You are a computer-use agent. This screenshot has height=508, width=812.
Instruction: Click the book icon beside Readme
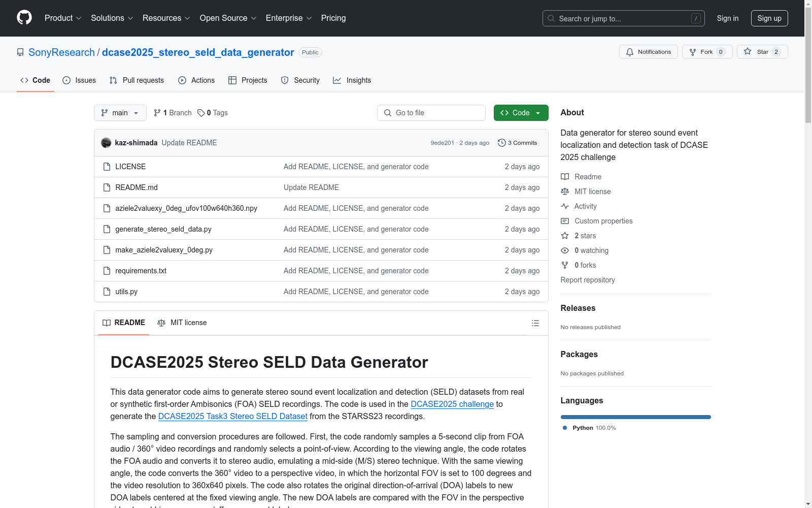pos(565,177)
